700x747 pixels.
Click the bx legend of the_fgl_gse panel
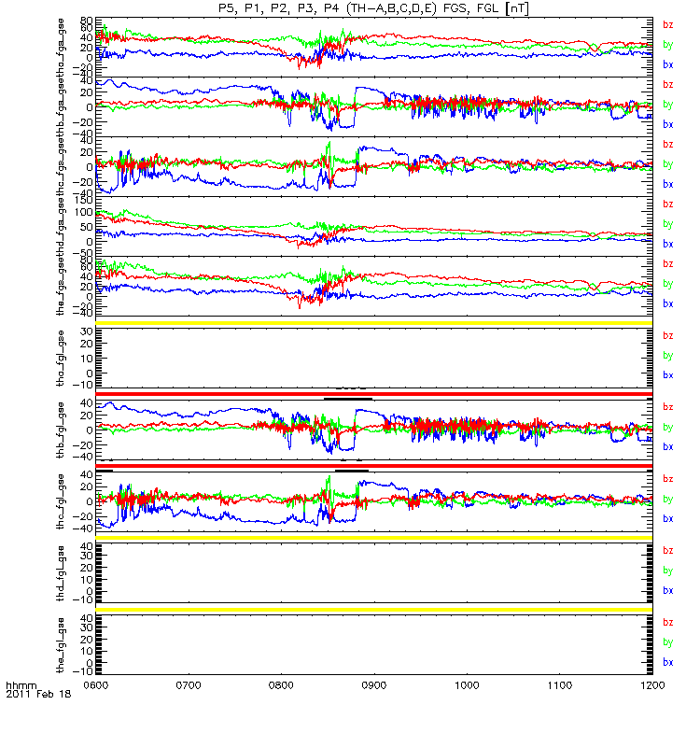[668, 663]
